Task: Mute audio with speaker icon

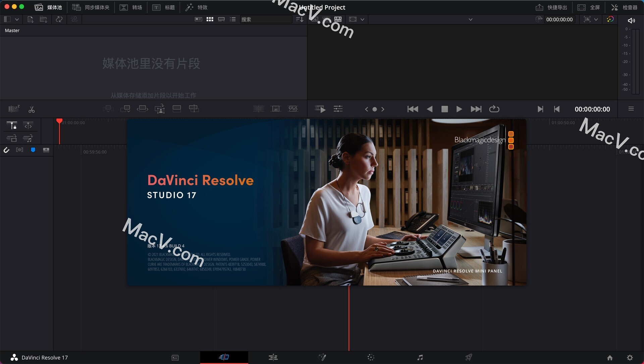Action: tap(631, 20)
